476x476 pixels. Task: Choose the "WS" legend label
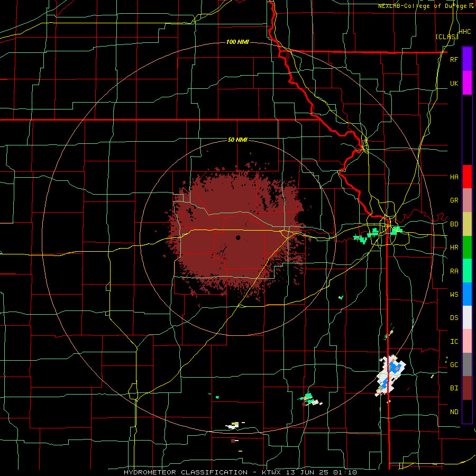click(454, 295)
